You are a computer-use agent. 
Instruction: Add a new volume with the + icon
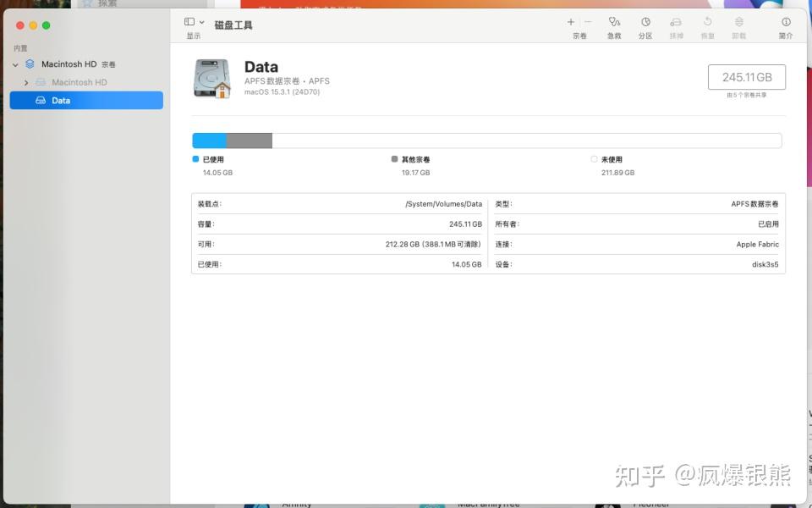(570, 22)
